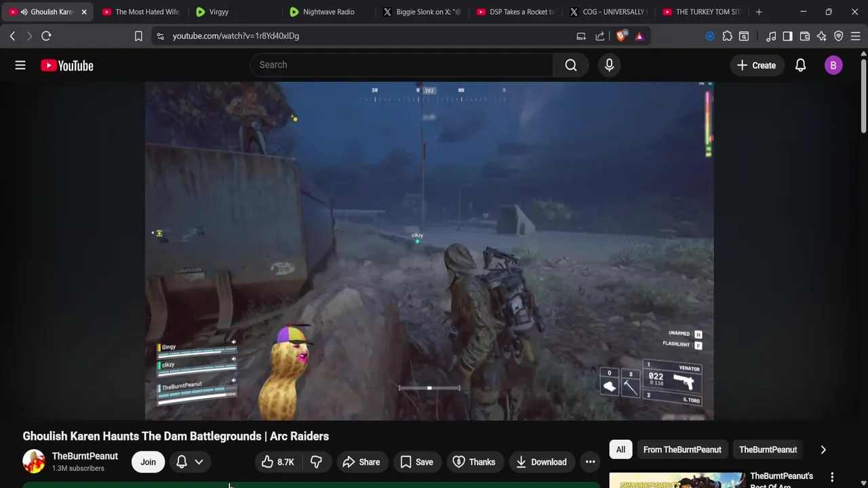
Task: Click the YouTube search input field
Action: pos(401,65)
